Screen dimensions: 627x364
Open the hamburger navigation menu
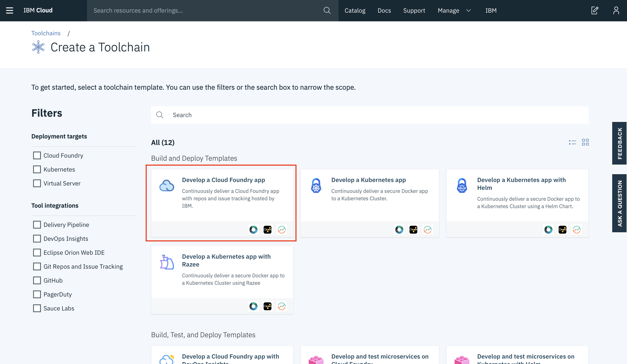(9, 10)
